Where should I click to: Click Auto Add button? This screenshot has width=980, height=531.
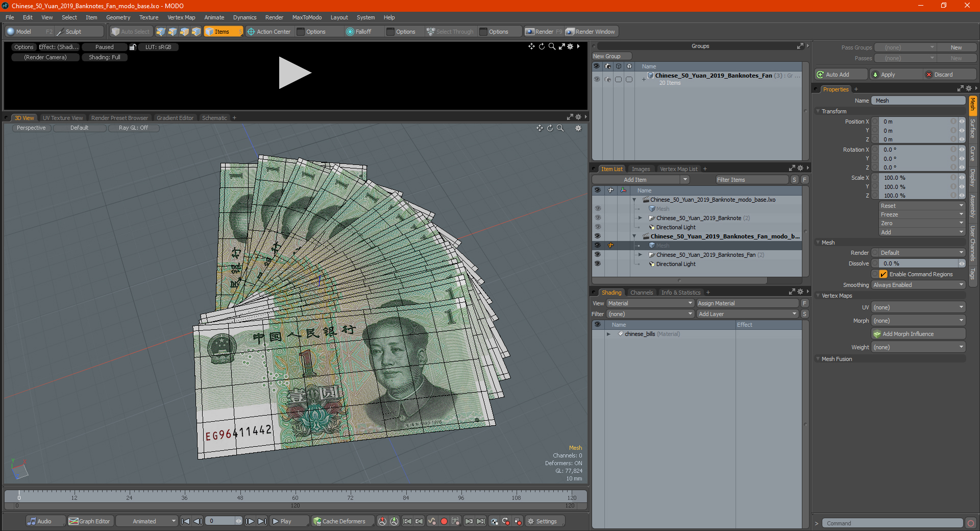point(841,75)
